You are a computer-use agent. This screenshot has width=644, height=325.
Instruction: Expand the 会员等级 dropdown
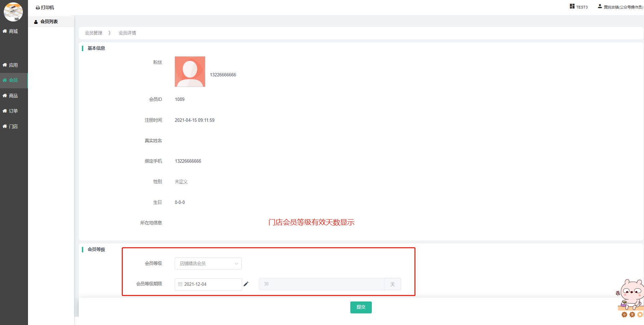coord(208,264)
